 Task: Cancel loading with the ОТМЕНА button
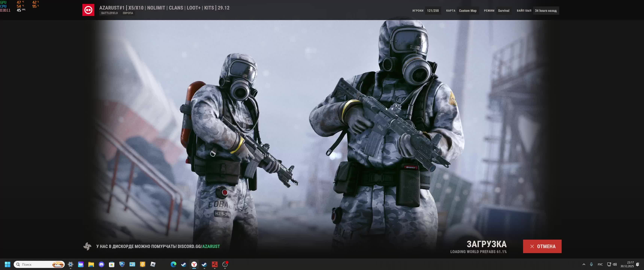coord(542,246)
